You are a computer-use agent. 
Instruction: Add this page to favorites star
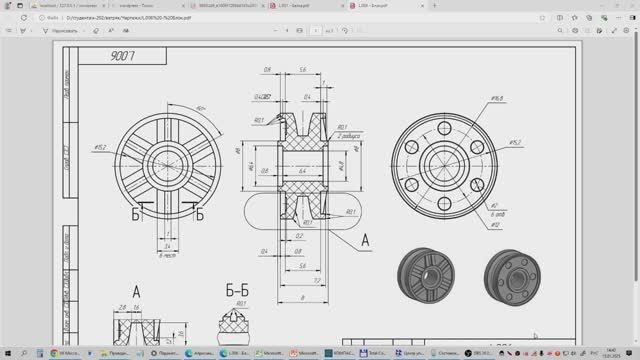tap(542, 18)
